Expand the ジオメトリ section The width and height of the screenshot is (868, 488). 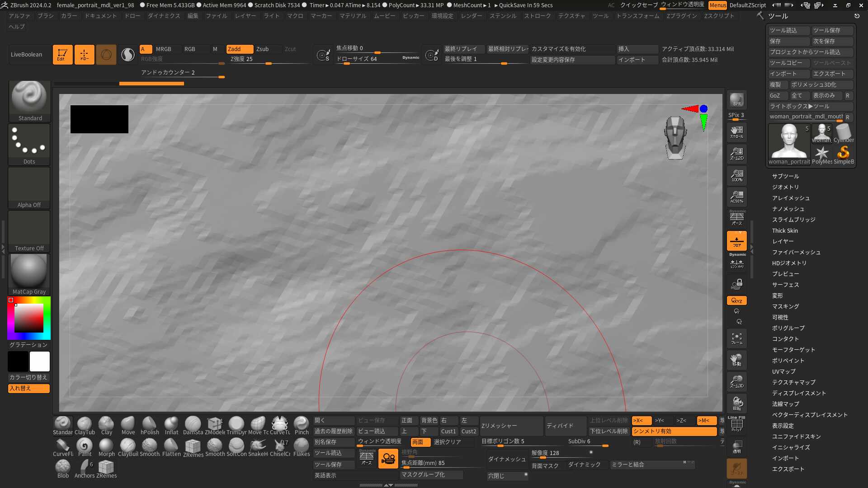point(785,187)
